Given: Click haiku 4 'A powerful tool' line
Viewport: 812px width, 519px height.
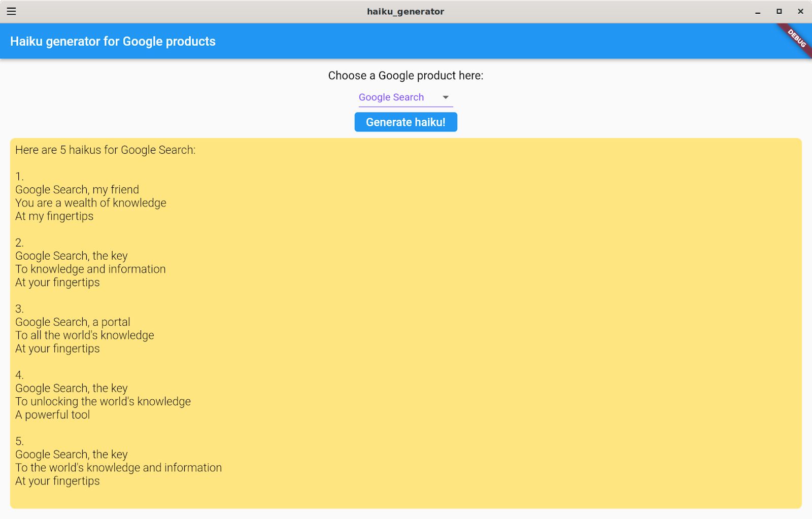Looking at the screenshot, I should (x=52, y=414).
